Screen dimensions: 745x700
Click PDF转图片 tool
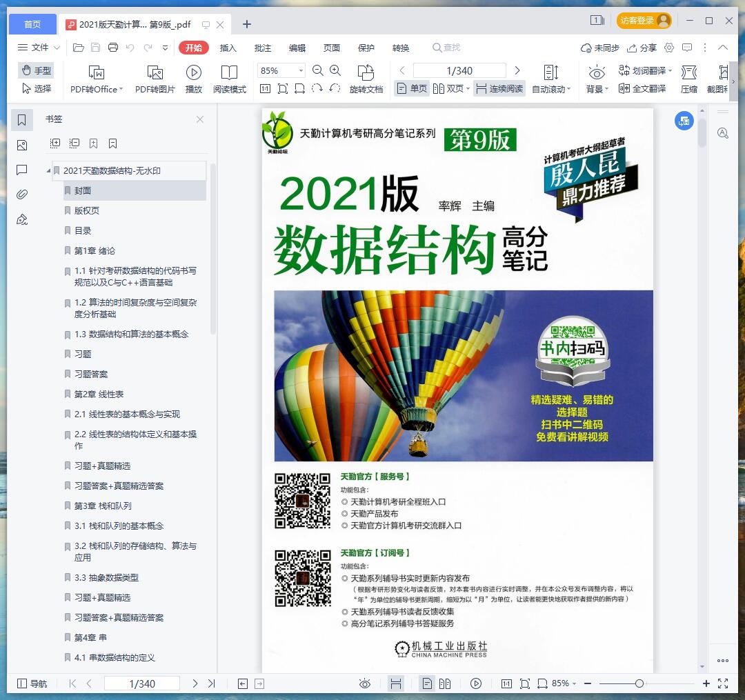coord(155,79)
